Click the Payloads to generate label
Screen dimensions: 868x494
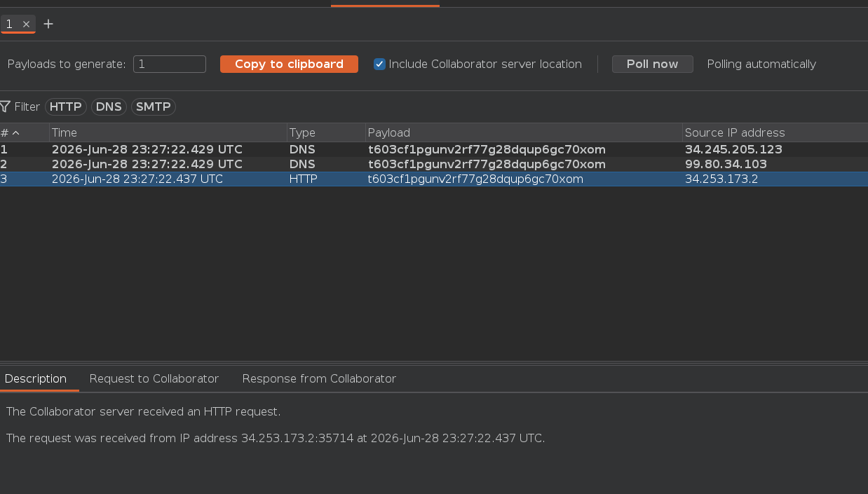click(67, 64)
